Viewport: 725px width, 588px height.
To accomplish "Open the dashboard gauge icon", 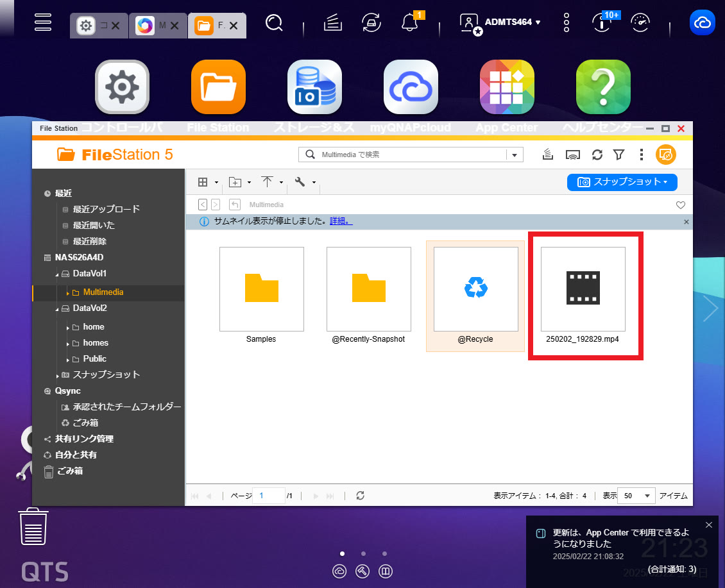I will click(x=640, y=22).
